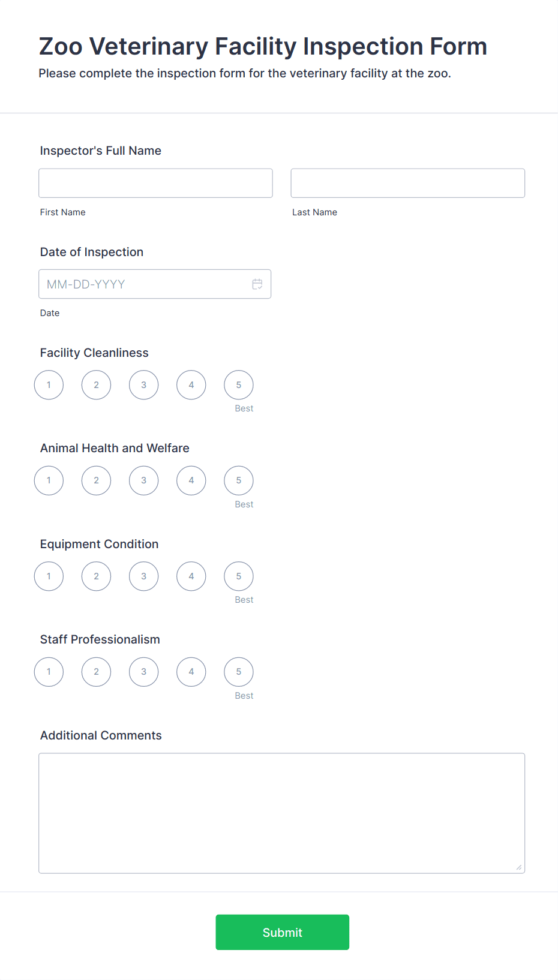Choose 5 for Animal Health and Welfare
This screenshot has height=980, width=558.
tap(239, 480)
